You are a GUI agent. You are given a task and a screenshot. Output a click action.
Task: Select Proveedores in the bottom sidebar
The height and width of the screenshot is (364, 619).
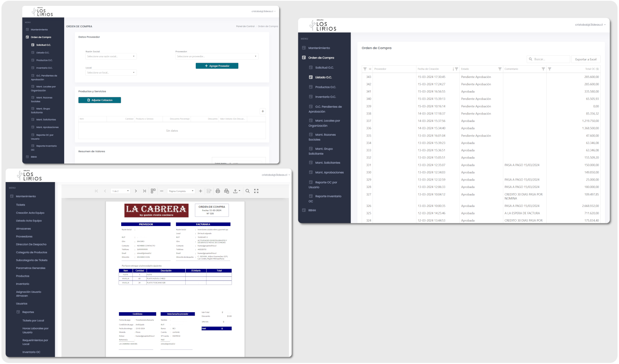(x=24, y=236)
